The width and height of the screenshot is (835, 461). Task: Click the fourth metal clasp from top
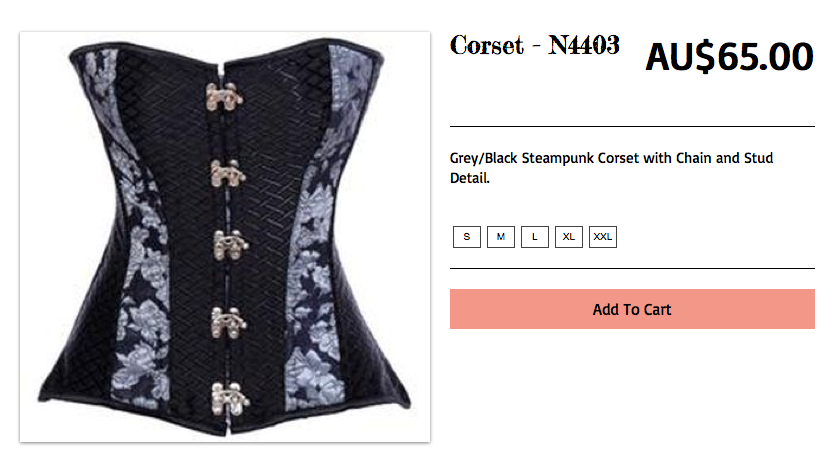click(228, 322)
